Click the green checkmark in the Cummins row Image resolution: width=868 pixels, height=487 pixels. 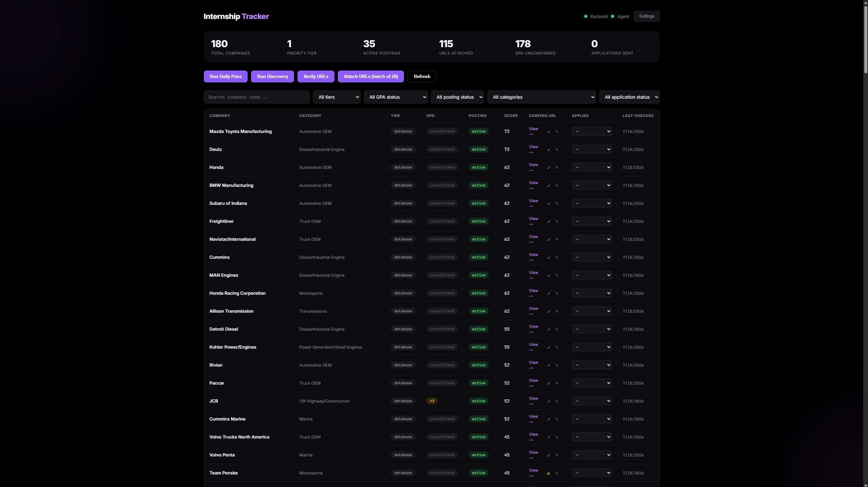click(x=548, y=257)
